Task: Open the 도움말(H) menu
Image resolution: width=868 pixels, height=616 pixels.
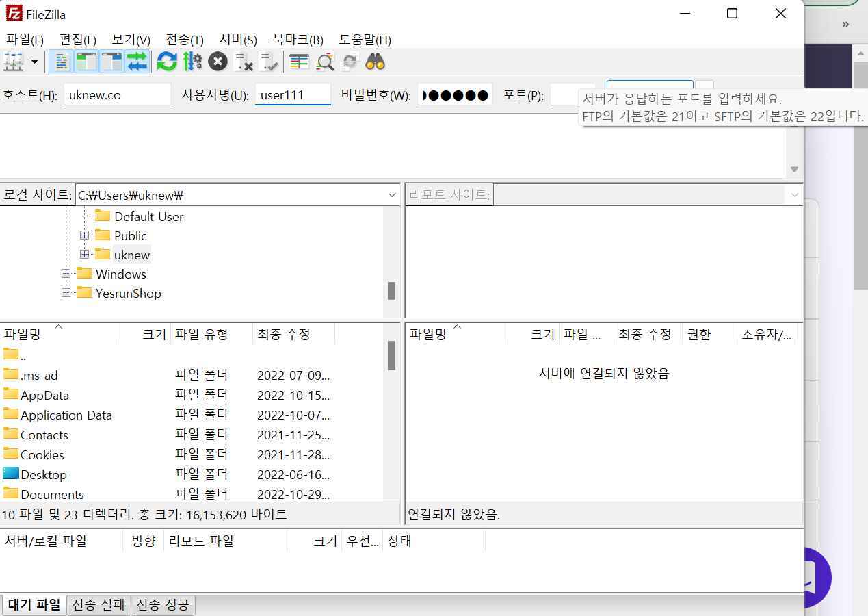Action: click(365, 40)
